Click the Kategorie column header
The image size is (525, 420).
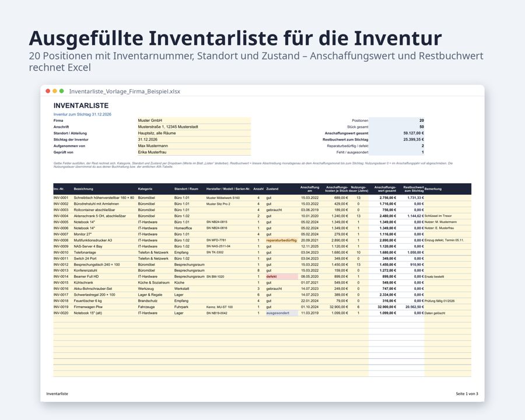[145, 189]
